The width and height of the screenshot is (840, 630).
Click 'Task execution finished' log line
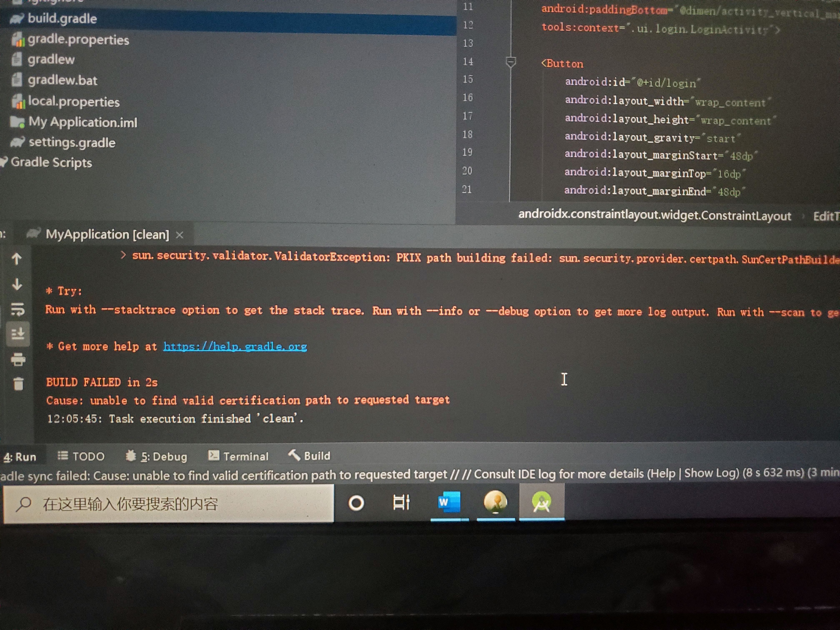click(175, 419)
